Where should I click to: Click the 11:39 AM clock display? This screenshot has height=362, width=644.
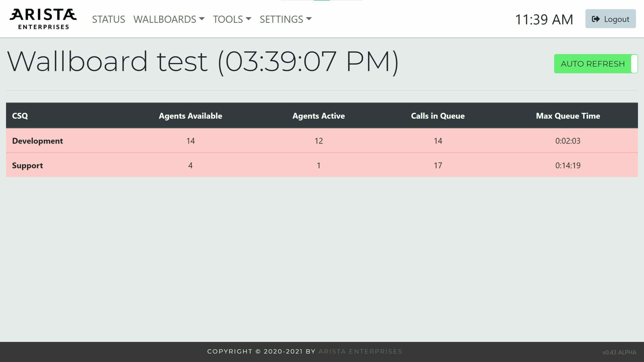click(544, 19)
